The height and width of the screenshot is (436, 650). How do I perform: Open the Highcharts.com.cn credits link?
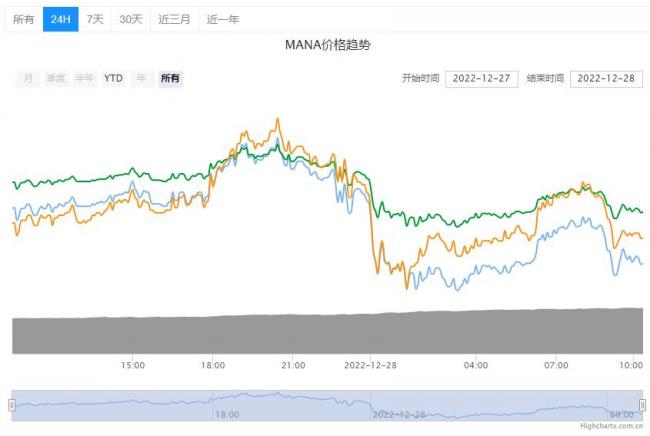pyautogui.click(x=611, y=426)
